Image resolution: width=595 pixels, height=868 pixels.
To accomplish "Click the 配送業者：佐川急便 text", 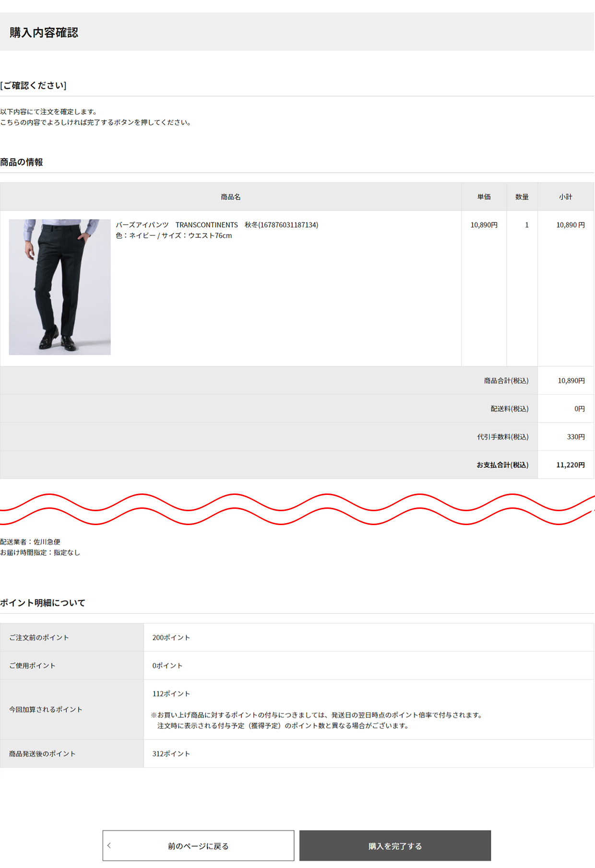I will (x=30, y=542).
